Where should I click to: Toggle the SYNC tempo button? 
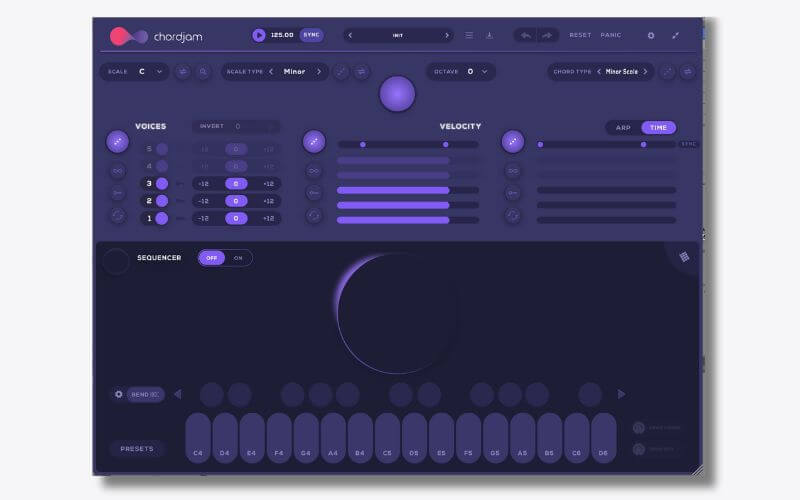[311, 35]
